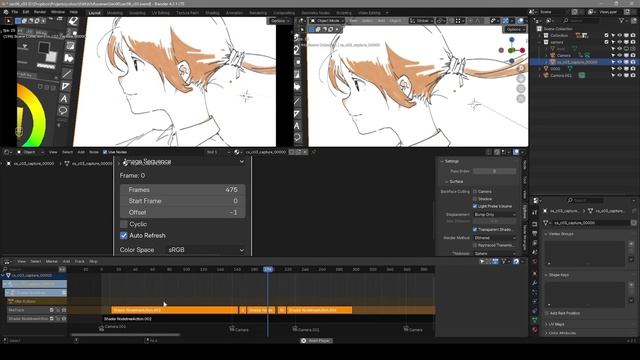Open the Displacement Bump Only dropdown
Screen dimensions: 640x360
click(495, 214)
